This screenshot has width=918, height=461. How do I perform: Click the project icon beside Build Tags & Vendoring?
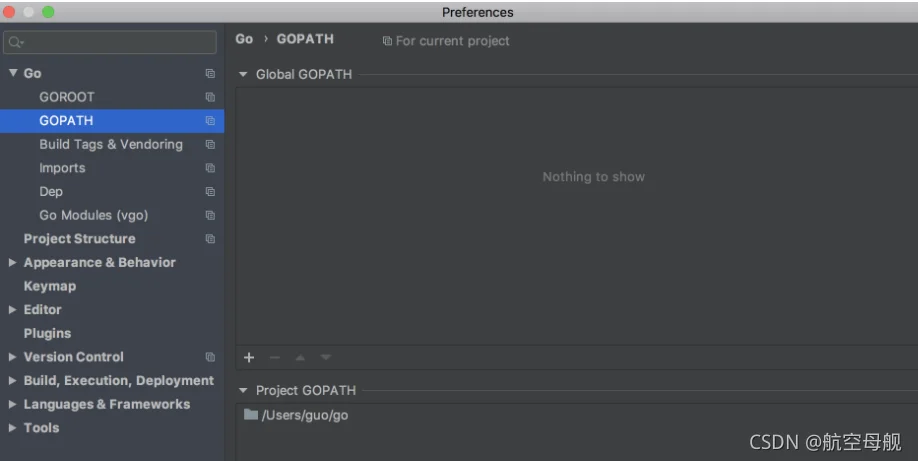(210, 144)
